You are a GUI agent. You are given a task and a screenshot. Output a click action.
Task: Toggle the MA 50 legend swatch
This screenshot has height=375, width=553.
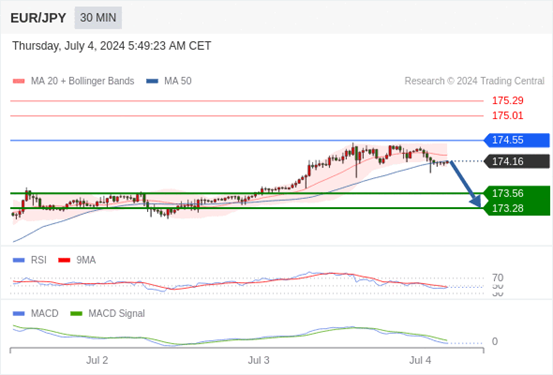coord(152,81)
